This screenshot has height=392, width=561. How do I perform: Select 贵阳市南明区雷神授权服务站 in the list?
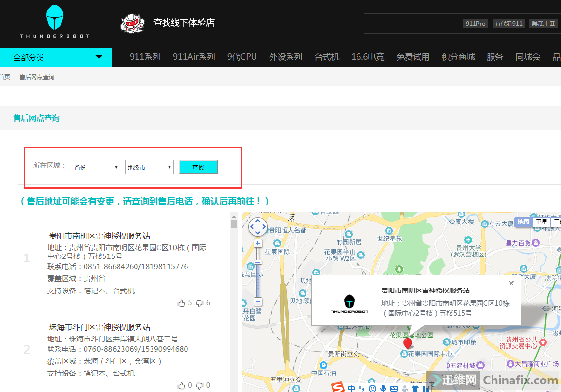[x=100, y=236]
